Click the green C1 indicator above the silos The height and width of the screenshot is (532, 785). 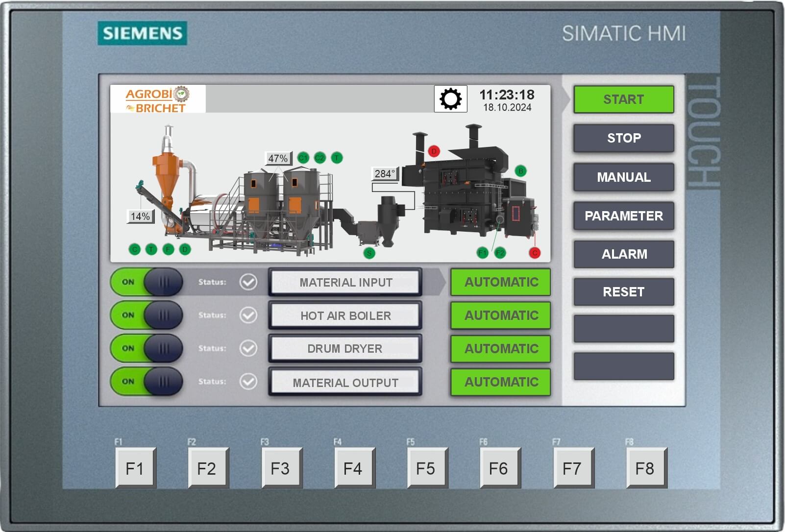click(x=303, y=158)
